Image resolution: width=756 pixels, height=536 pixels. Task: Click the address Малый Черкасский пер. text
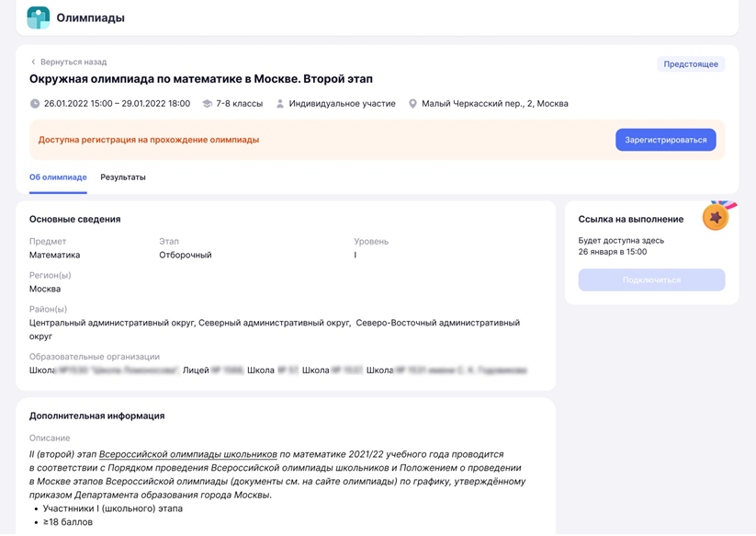[494, 104]
